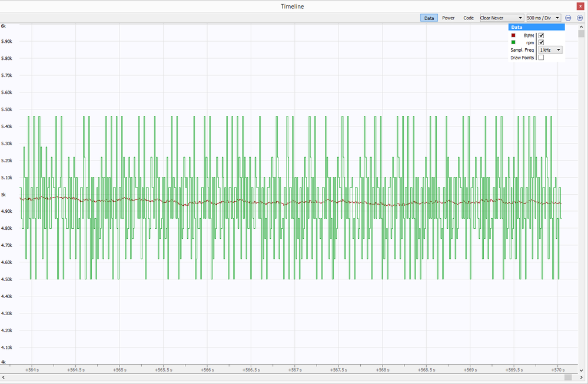Click the horizontal scrollbar thumb
Image resolution: width=588 pixels, height=384 pixels.
coord(568,378)
